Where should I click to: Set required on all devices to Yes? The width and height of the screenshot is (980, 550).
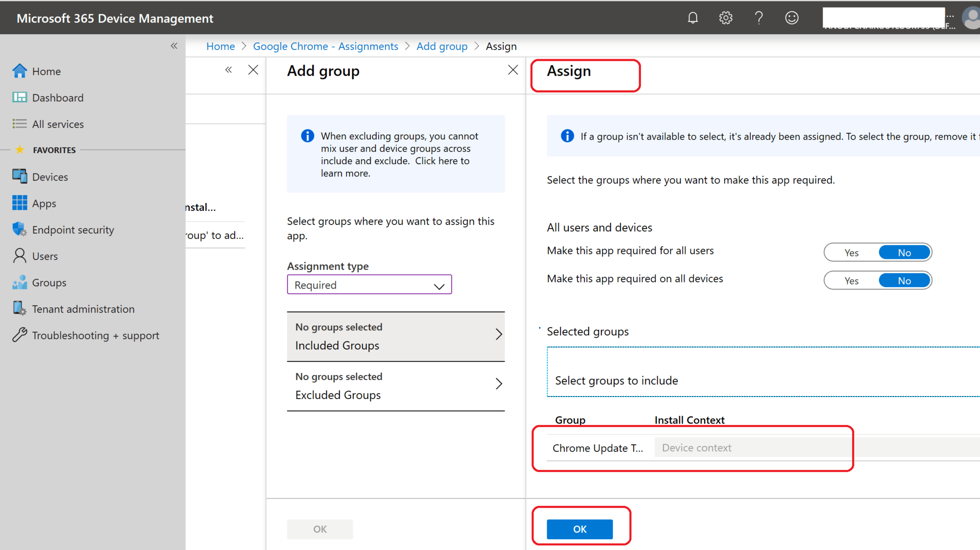(x=851, y=280)
